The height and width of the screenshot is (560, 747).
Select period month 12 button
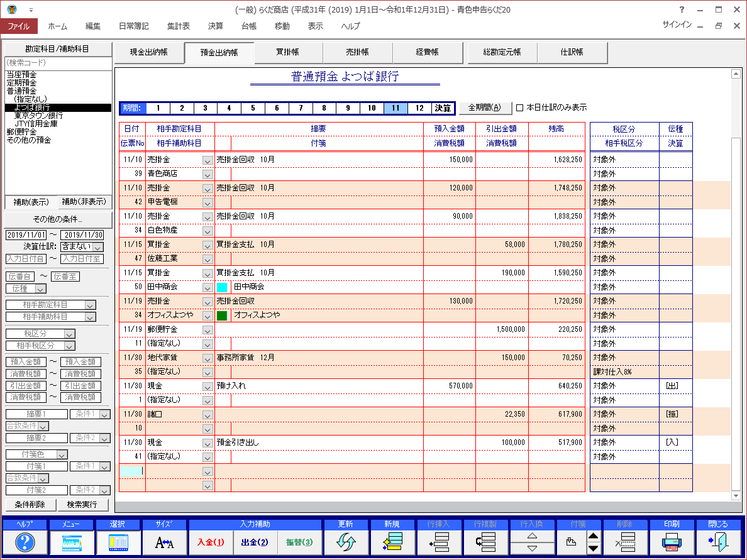(419, 108)
